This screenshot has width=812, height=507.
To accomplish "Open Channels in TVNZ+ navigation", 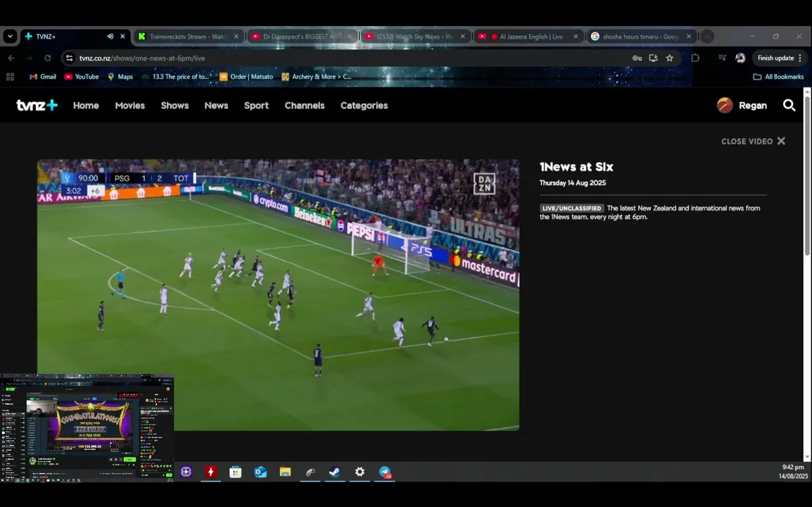I will 305,106.
